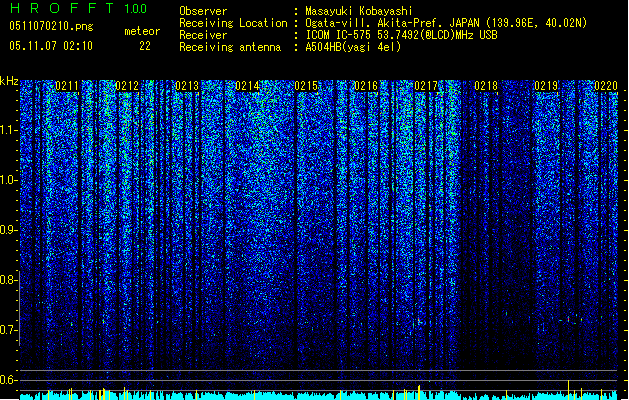Click the Observer field label

pos(203,11)
